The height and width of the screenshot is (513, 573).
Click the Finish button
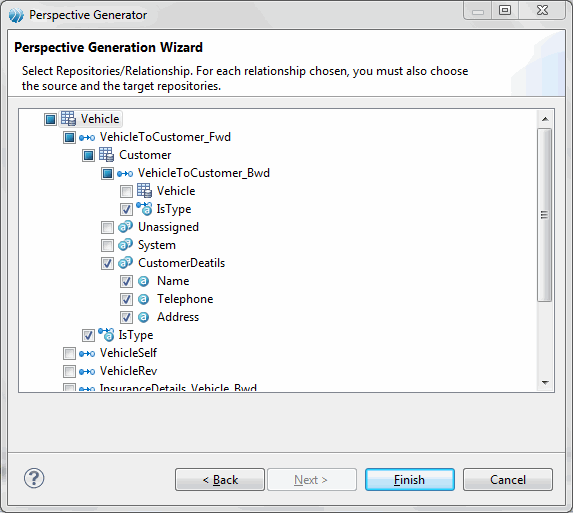410,479
